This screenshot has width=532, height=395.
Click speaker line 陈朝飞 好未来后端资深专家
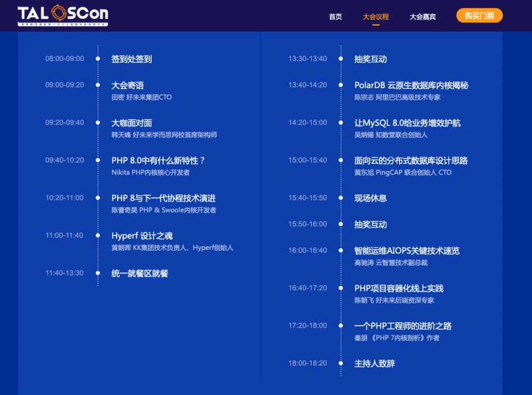click(394, 300)
